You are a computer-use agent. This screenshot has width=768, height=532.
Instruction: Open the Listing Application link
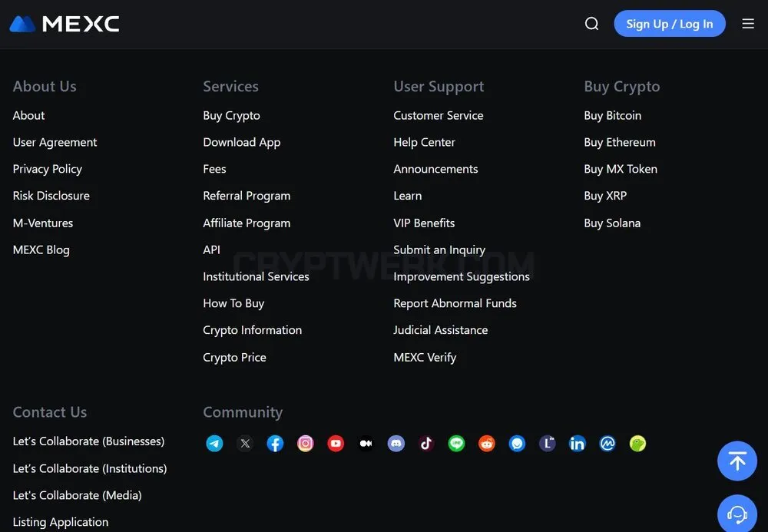61,522
